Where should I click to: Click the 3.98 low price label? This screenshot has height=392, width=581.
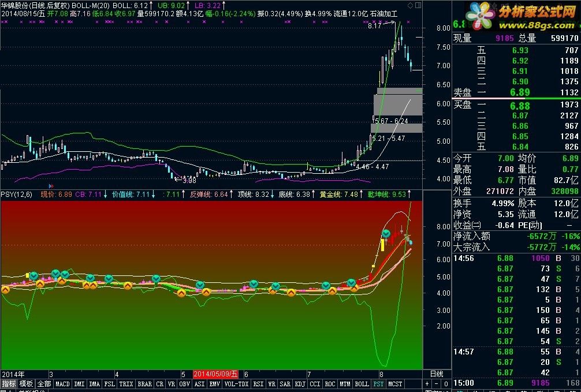[x=189, y=181]
